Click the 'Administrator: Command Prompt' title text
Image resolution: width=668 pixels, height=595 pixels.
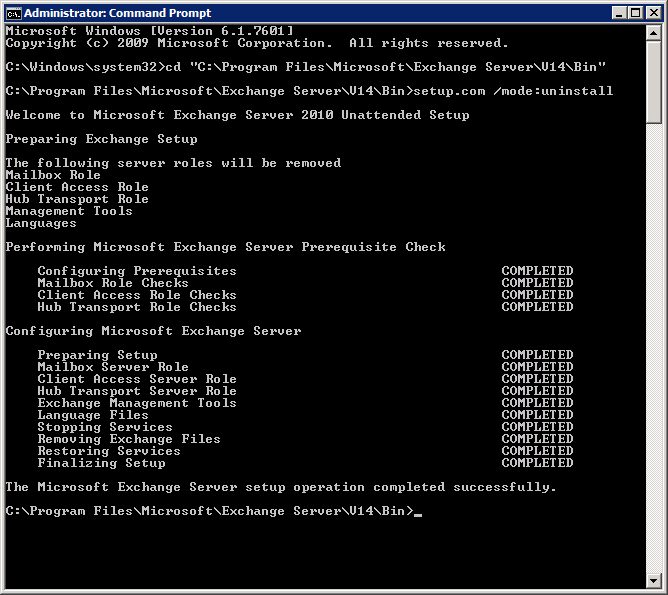(117, 13)
